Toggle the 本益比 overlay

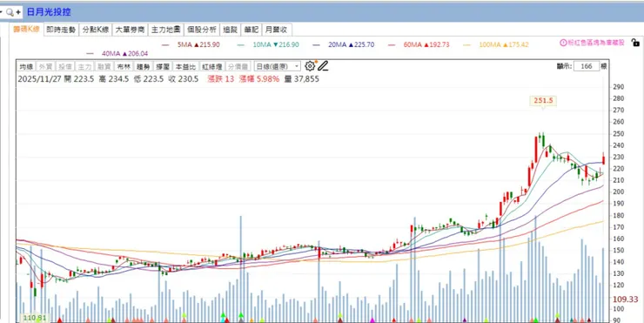pos(185,66)
